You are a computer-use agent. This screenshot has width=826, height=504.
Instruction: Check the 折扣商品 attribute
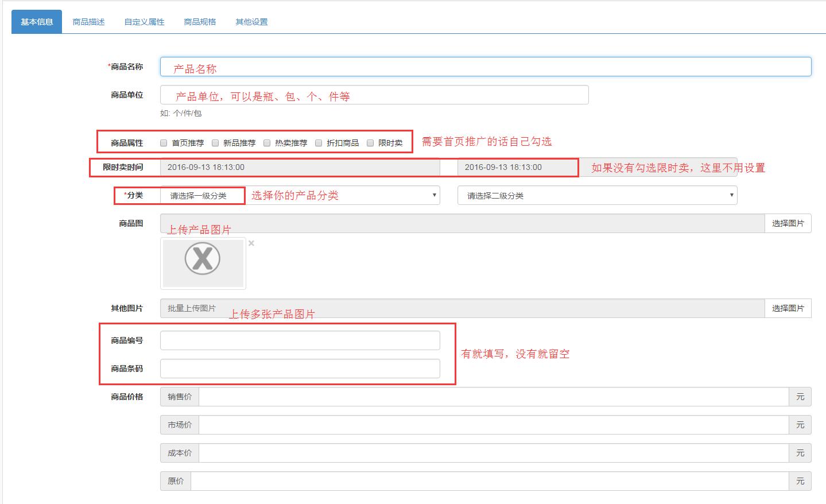[319, 142]
